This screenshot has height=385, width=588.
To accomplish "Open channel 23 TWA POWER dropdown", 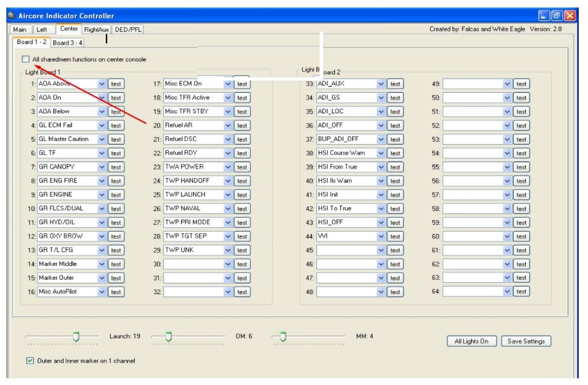I will (x=228, y=167).
